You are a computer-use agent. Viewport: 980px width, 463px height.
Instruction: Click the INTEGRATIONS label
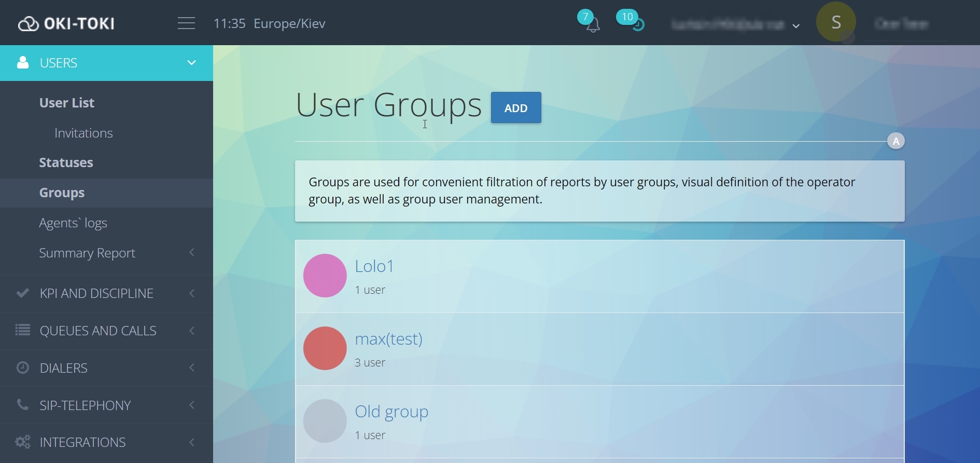click(83, 442)
